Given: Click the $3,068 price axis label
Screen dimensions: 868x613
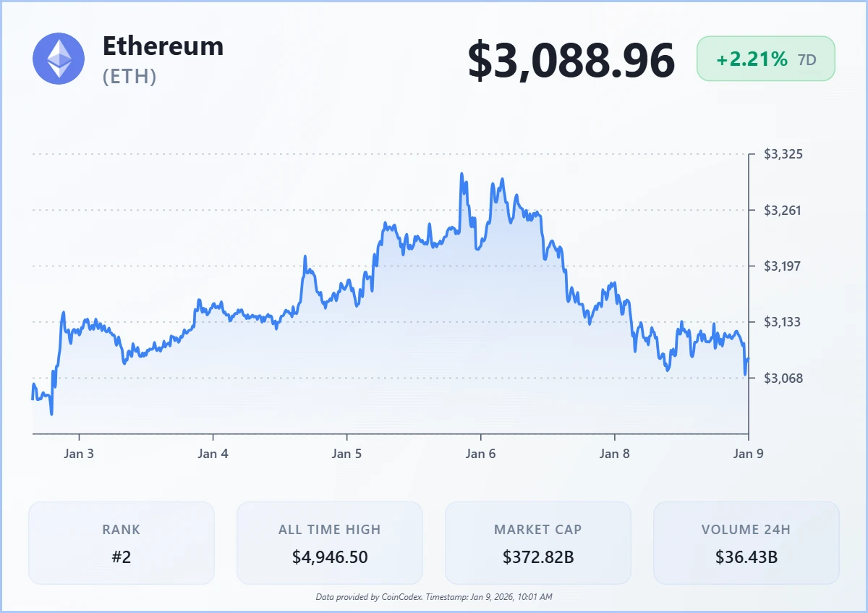Looking at the screenshot, I should point(784,378).
